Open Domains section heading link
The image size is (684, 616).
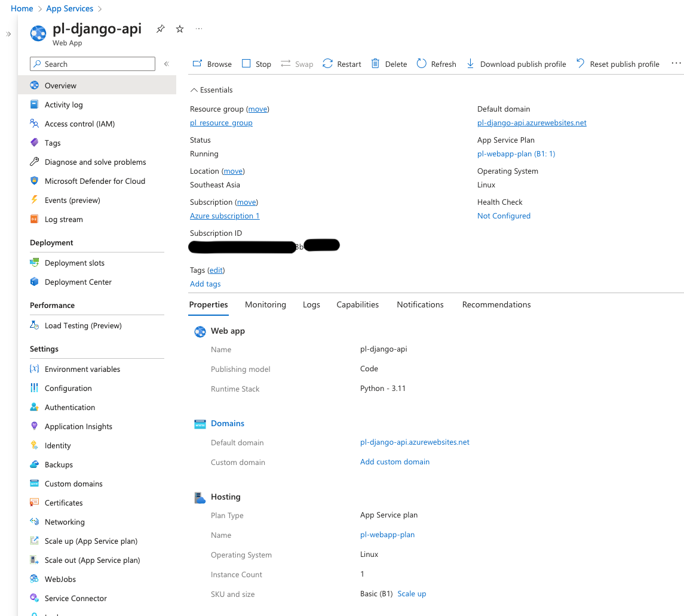pos(227,423)
